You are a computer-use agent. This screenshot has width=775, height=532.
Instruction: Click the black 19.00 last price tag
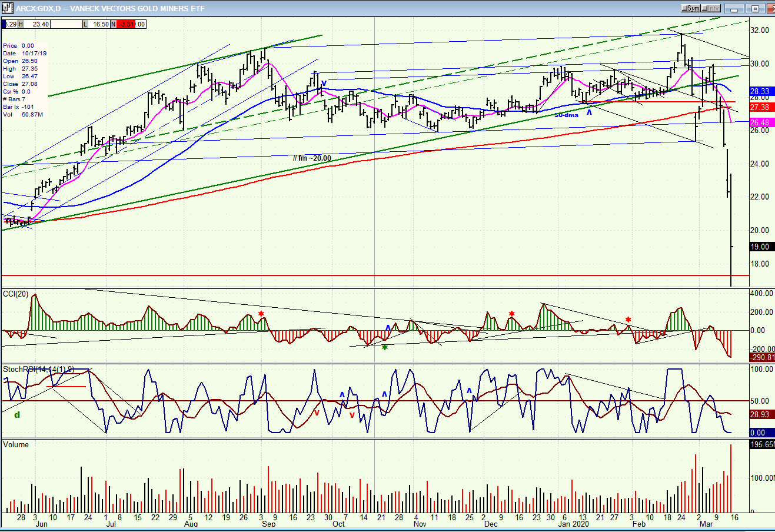point(762,247)
